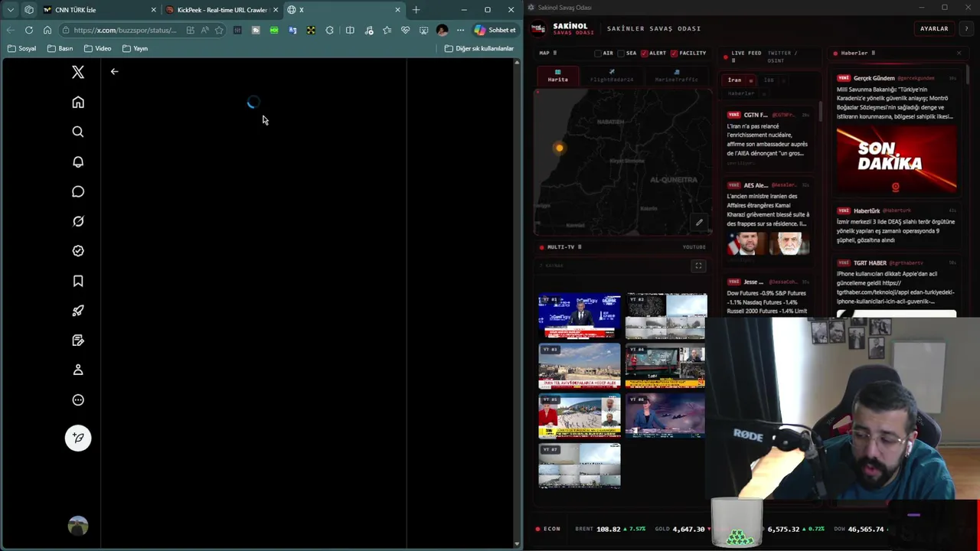This screenshot has width=980, height=551.
Task: Open articles note icon in X sidebar
Action: (78, 341)
